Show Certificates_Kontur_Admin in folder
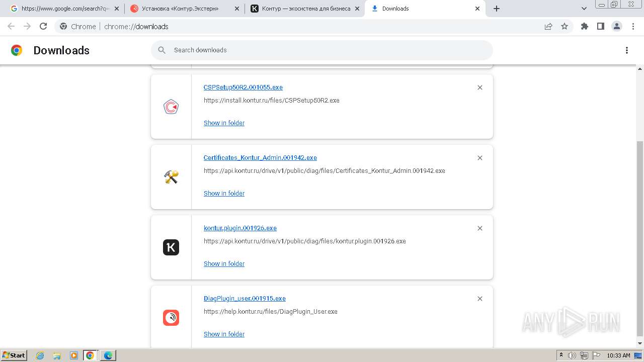This screenshot has height=362, width=644. pos(224,194)
